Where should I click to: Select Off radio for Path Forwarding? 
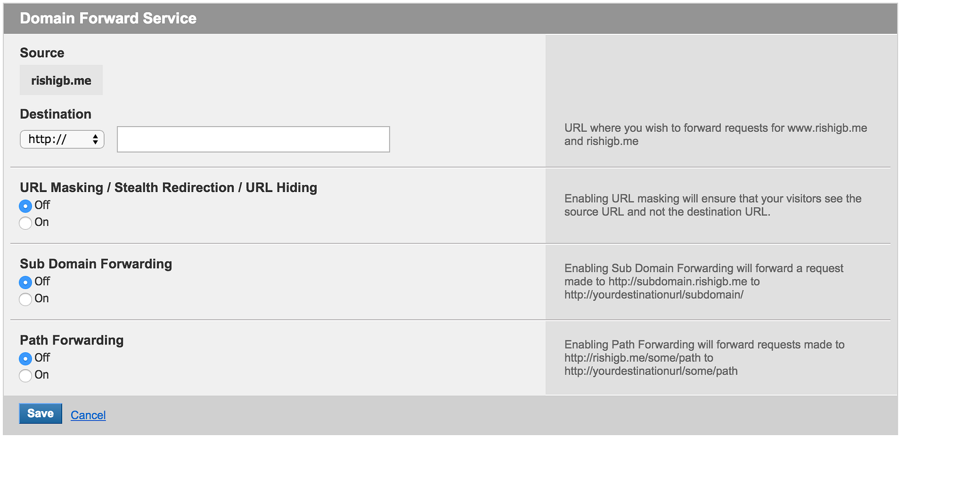click(x=25, y=359)
